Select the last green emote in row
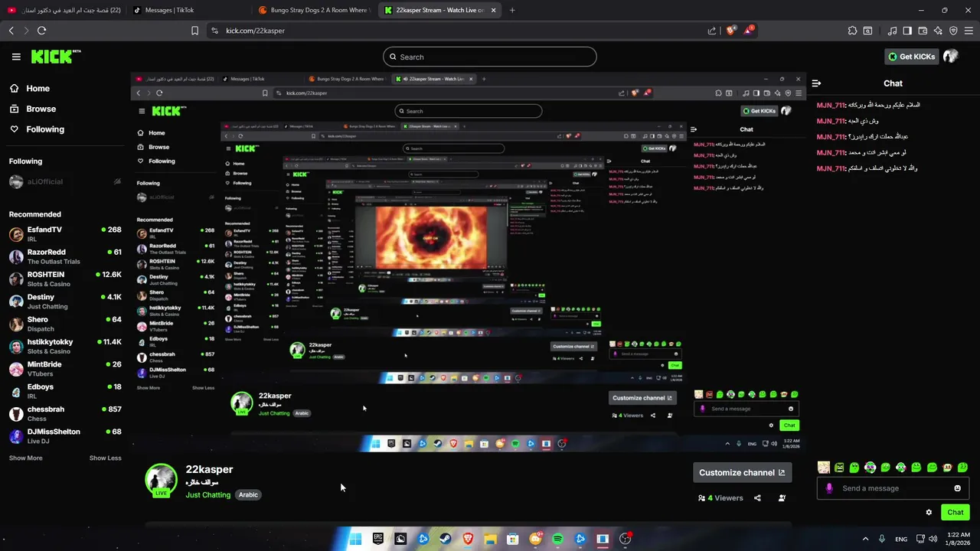 (962, 468)
